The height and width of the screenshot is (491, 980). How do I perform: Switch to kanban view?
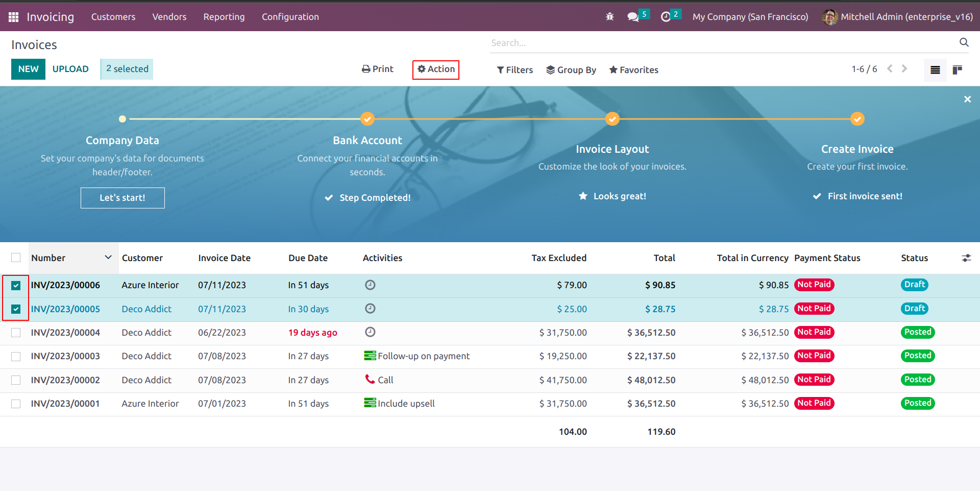(958, 70)
